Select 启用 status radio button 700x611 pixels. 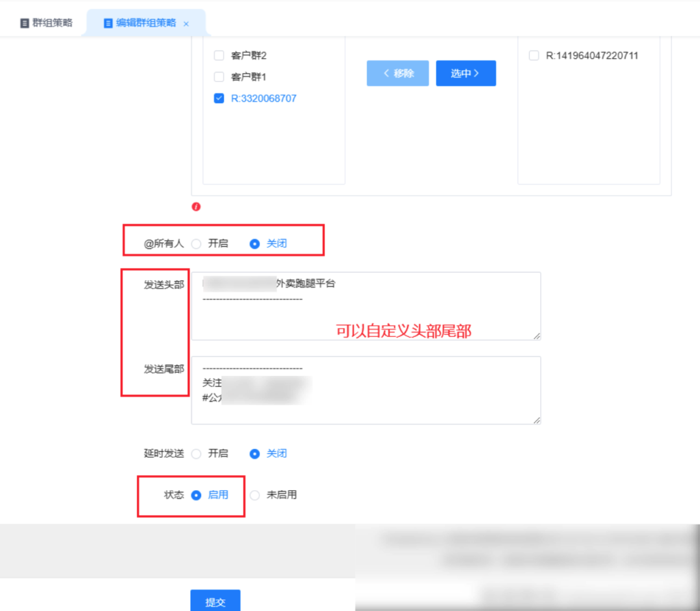pos(195,495)
